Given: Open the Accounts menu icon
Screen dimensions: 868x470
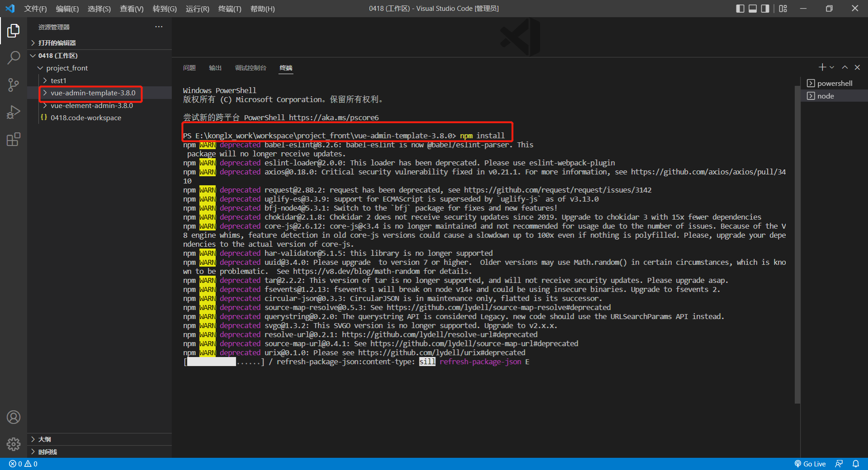Looking at the screenshot, I should coord(14,417).
